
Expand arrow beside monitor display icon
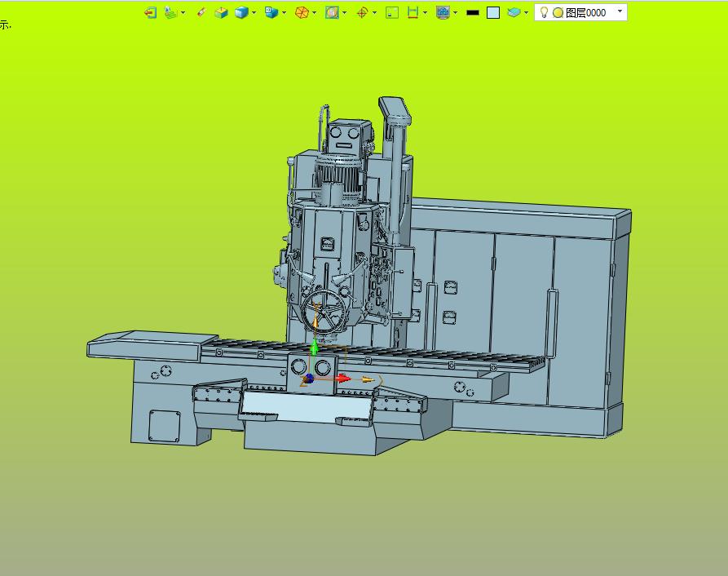tap(456, 12)
